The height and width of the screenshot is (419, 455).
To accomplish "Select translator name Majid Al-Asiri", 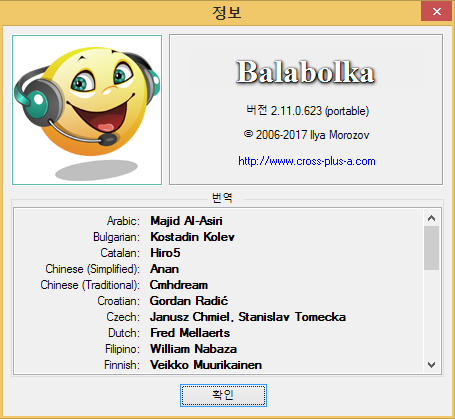I will click(x=186, y=221).
